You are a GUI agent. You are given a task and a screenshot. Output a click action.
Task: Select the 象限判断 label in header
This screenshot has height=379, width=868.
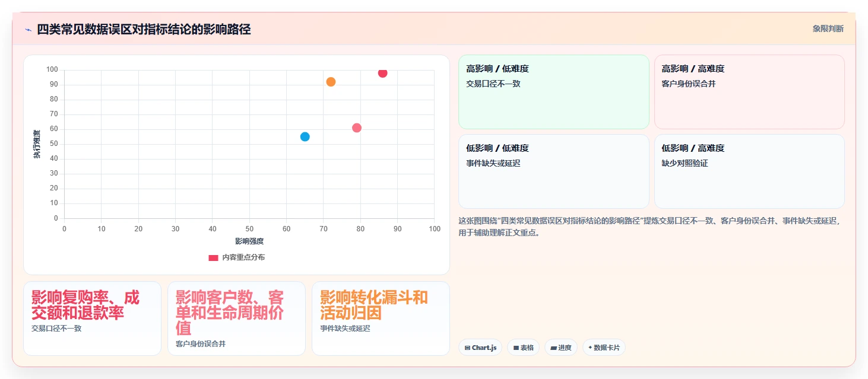(x=828, y=28)
